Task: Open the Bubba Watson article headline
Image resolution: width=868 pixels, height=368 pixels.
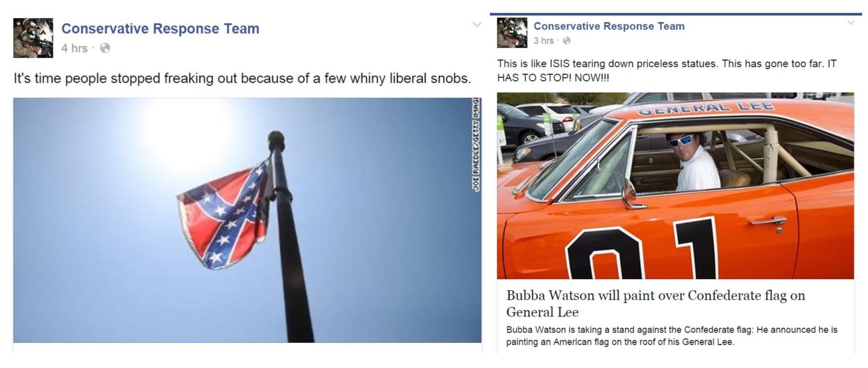Action: (656, 303)
